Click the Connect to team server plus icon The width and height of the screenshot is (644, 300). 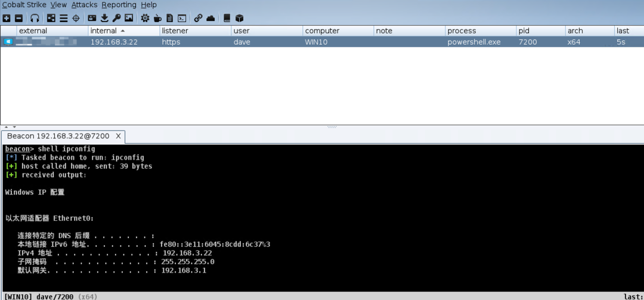6,18
